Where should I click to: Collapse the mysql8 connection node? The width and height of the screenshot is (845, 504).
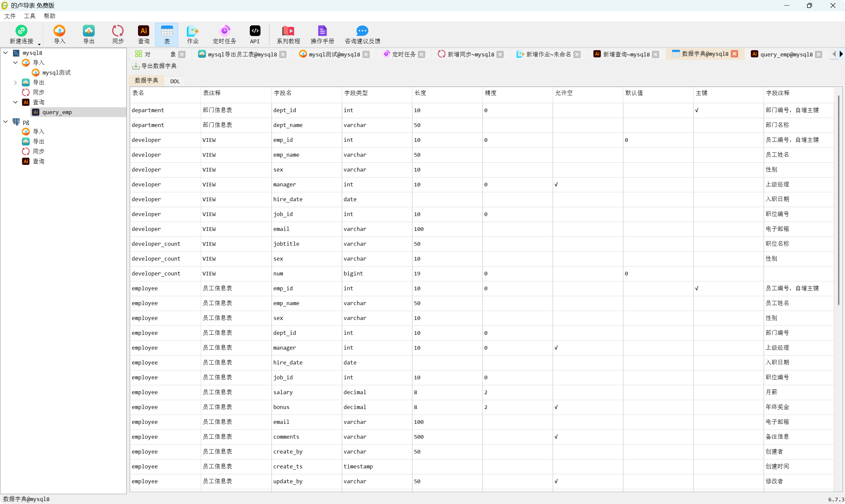[x=6, y=53]
